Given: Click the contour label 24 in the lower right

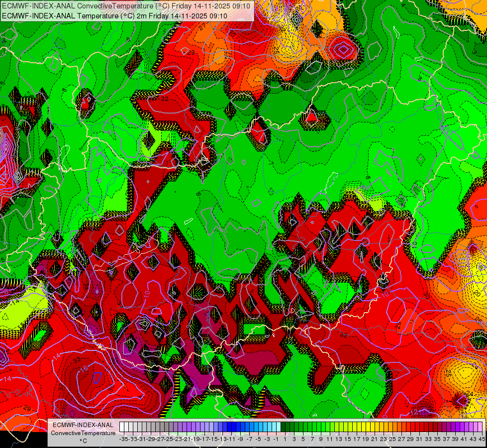Looking at the screenshot, I should [470, 394].
